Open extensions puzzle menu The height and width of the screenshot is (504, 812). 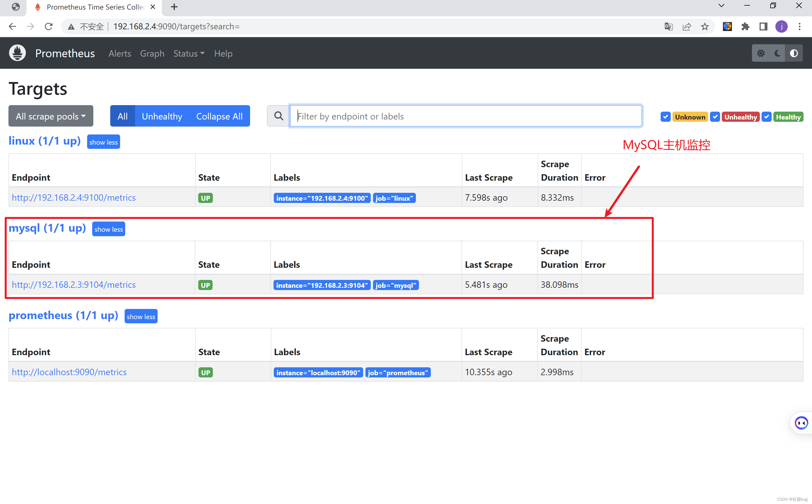click(745, 26)
